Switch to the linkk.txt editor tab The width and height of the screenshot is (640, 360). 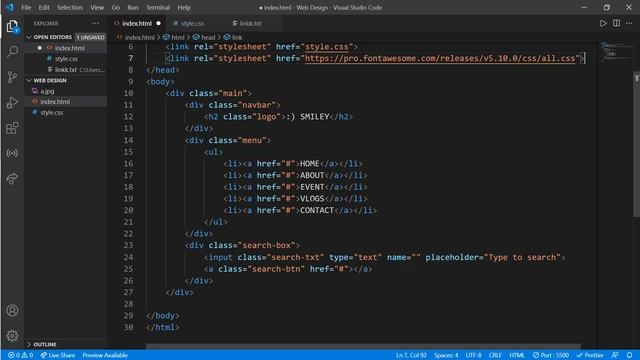click(x=250, y=23)
